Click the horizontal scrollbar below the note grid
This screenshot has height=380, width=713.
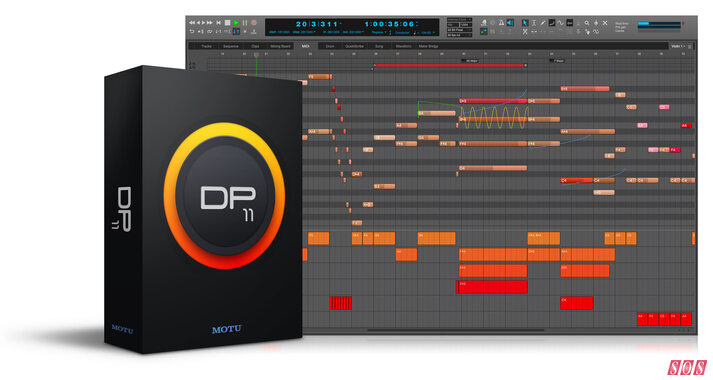coord(455,330)
